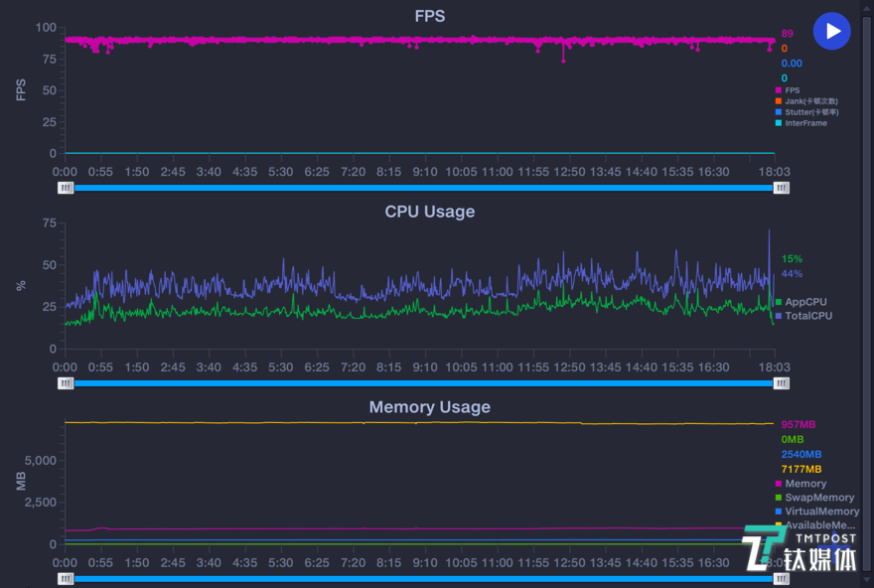Hide the Jank series legend entry
The height and width of the screenshot is (588, 874).
coord(809,101)
